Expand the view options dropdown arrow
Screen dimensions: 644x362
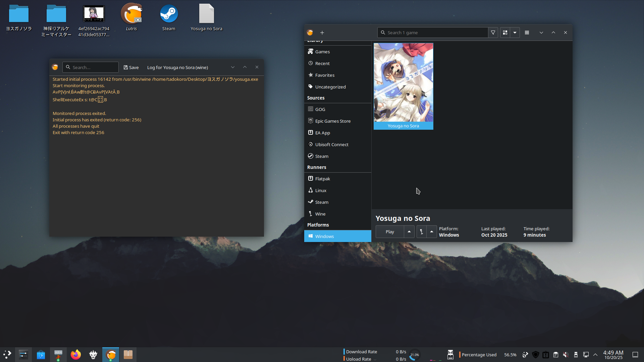(x=515, y=33)
